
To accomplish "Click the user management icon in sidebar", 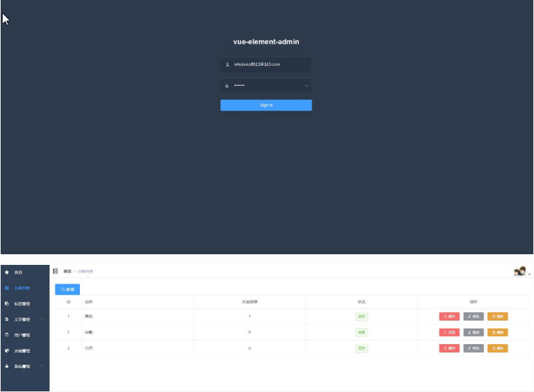I will click(x=7, y=335).
